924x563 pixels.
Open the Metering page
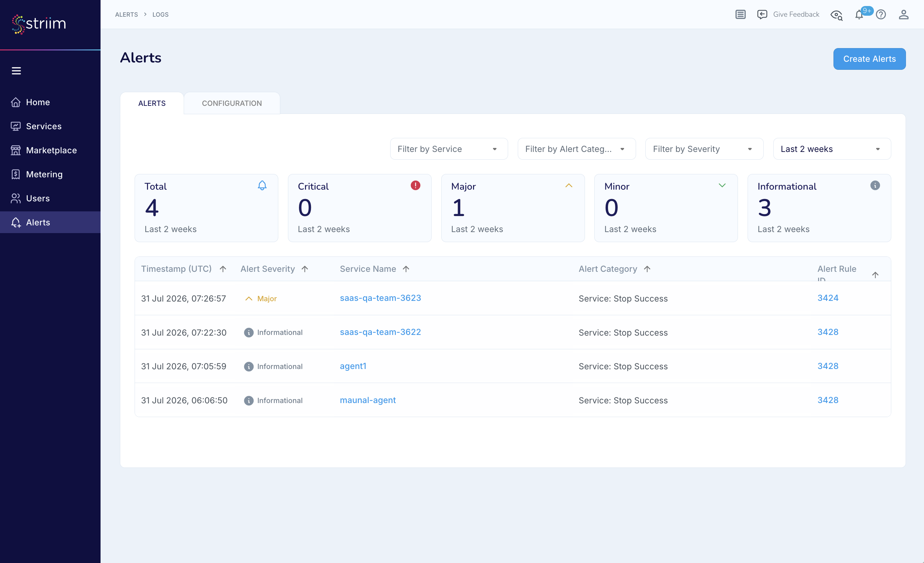(50, 174)
